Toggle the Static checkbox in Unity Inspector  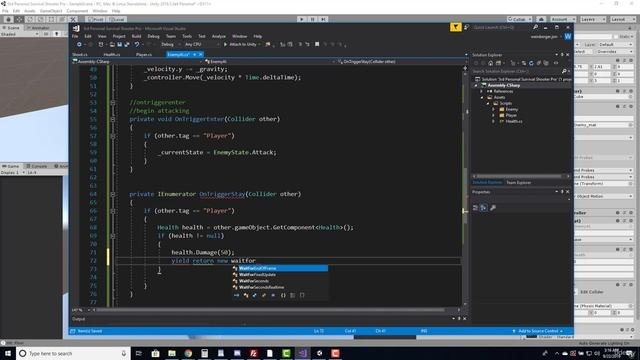point(616,37)
